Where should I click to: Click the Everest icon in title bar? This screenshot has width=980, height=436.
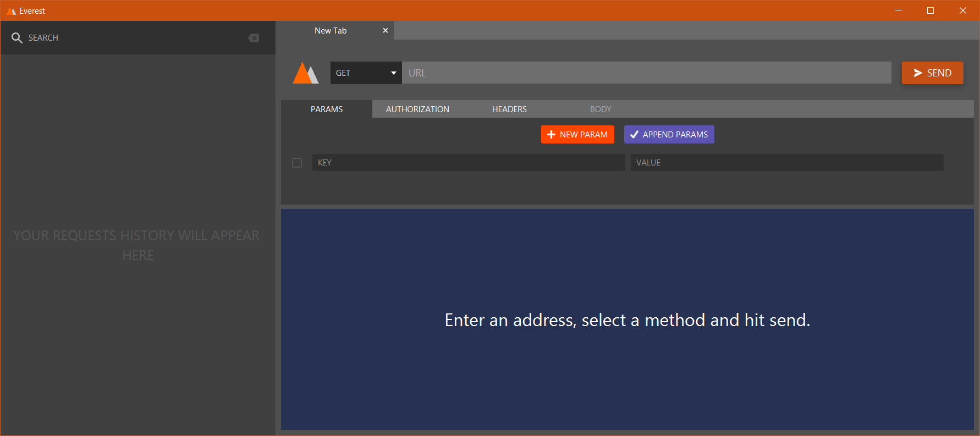click(x=11, y=11)
